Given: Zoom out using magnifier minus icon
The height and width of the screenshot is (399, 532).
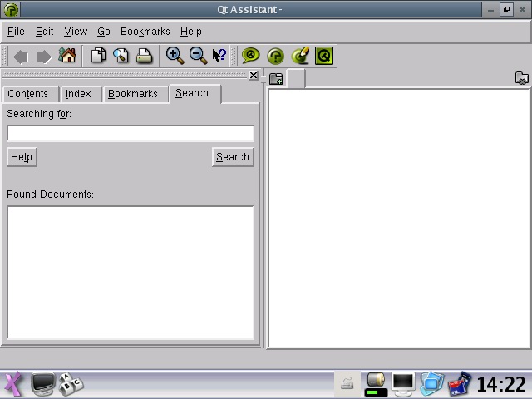Looking at the screenshot, I should [x=198, y=56].
